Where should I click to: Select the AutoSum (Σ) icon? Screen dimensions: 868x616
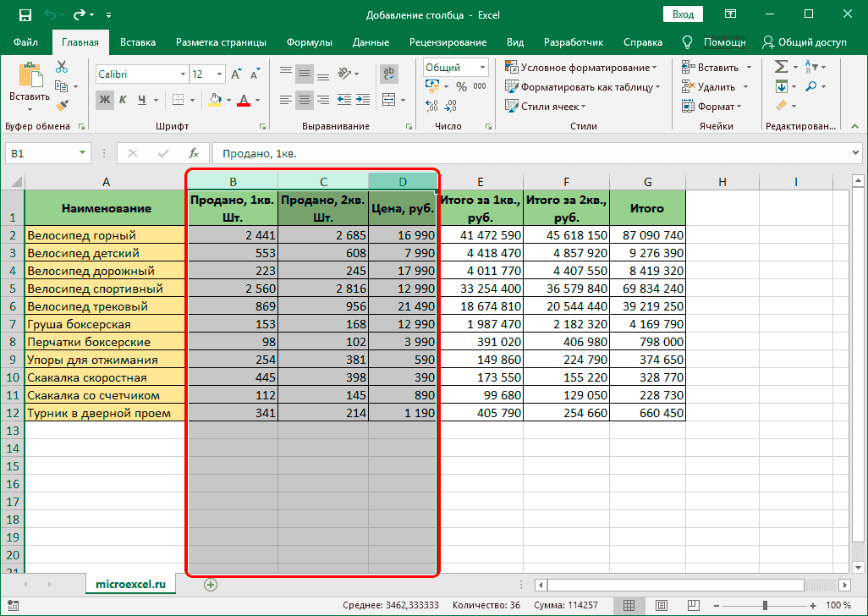pyautogui.click(x=781, y=66)
